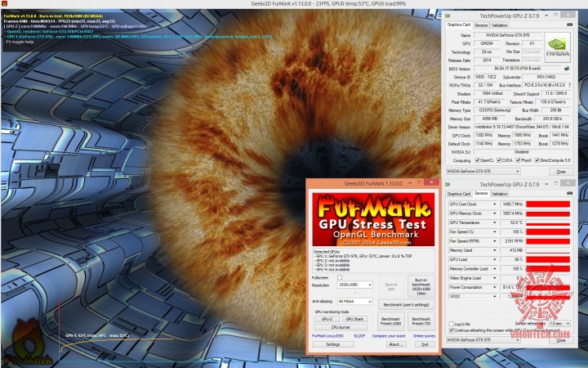The height and width of the screenshot is (368, 588).
Task: Open the Fan Speed (%) sensor dropdown
Action: click(494, 232)
